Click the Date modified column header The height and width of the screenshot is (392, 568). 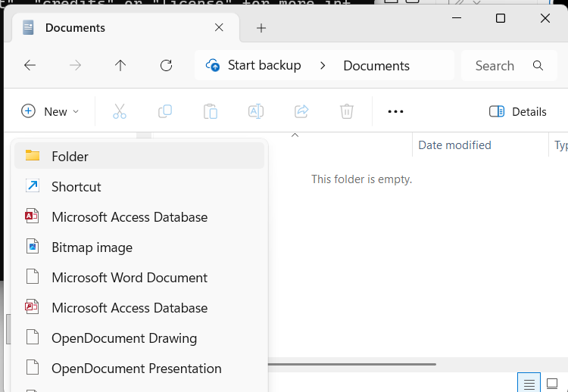click(x=480, y=145)
